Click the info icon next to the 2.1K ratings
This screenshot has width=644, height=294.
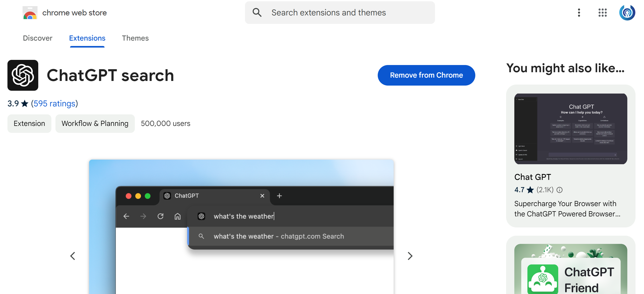click(560, 190)
